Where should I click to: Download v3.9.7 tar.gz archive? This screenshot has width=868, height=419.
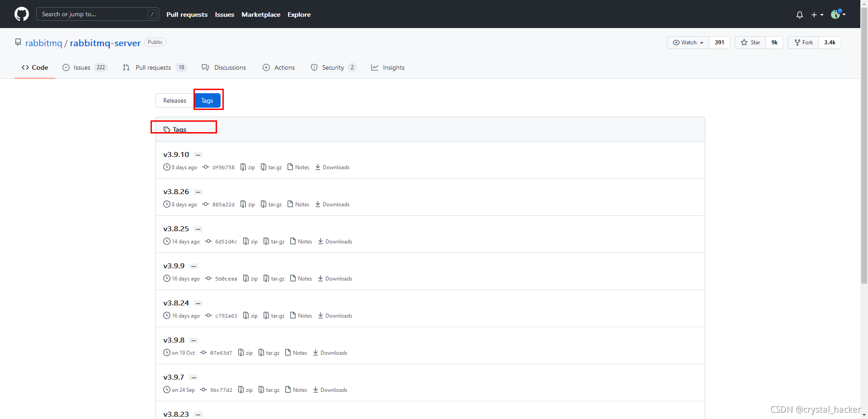pyautogui.click(x=269, y=390)
